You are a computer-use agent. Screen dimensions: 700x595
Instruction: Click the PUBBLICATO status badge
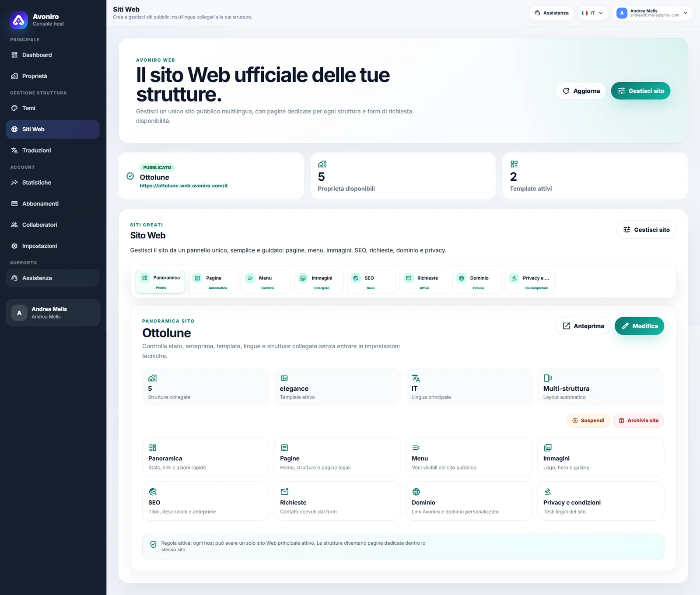coord(157,168)
